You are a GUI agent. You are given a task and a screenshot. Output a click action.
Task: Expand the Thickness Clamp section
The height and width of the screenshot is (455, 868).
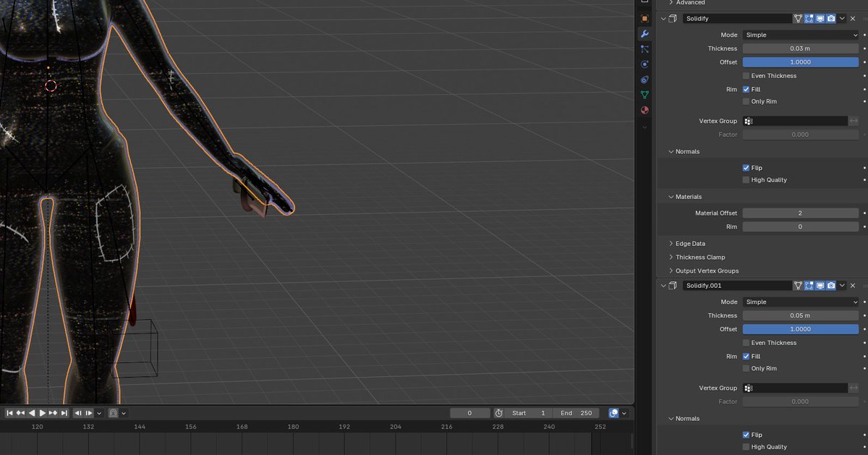click(696, 258)
